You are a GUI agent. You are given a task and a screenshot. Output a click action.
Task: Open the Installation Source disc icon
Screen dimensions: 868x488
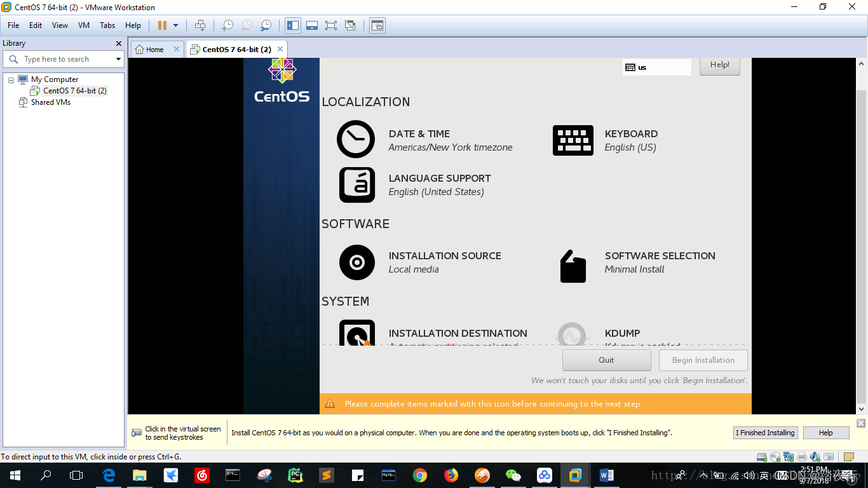tap(357, 262)
